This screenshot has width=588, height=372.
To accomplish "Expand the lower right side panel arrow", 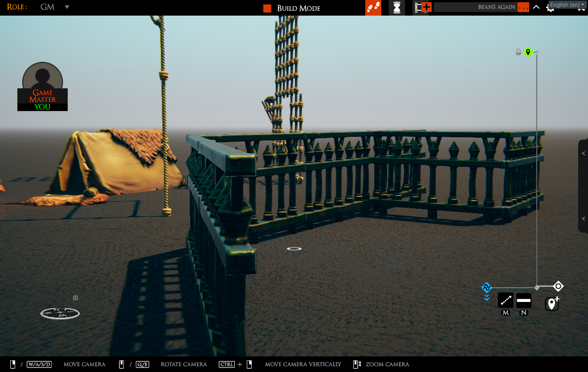I will pyautogui.click(x=583, y=219).
